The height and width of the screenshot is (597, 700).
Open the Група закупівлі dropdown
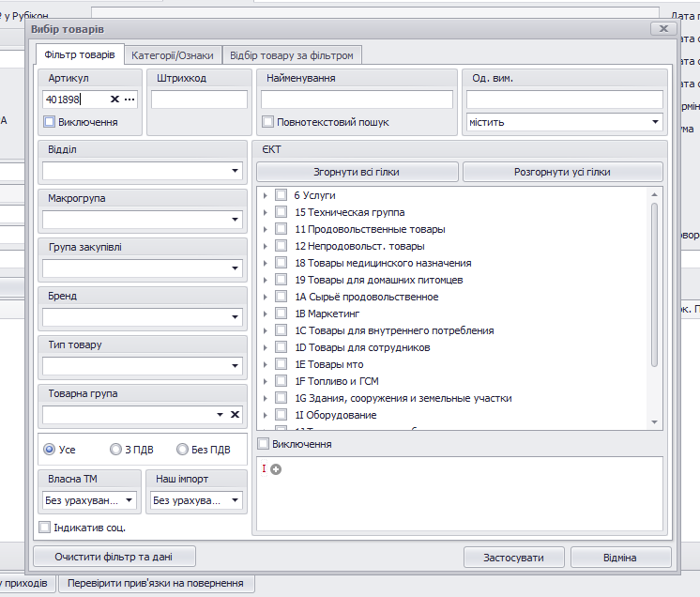coord(235,268)
